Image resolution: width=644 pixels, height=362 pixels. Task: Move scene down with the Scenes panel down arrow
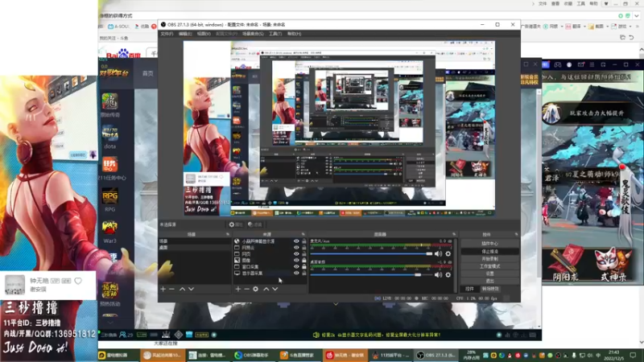click(191, 289)
